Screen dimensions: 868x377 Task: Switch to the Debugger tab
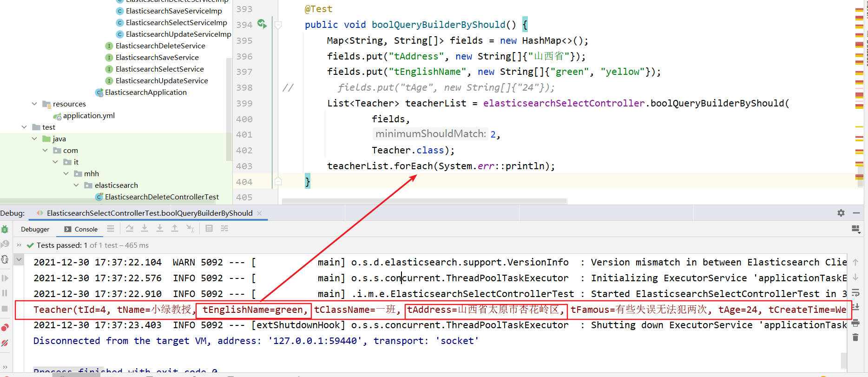click(x=35, y=229)
